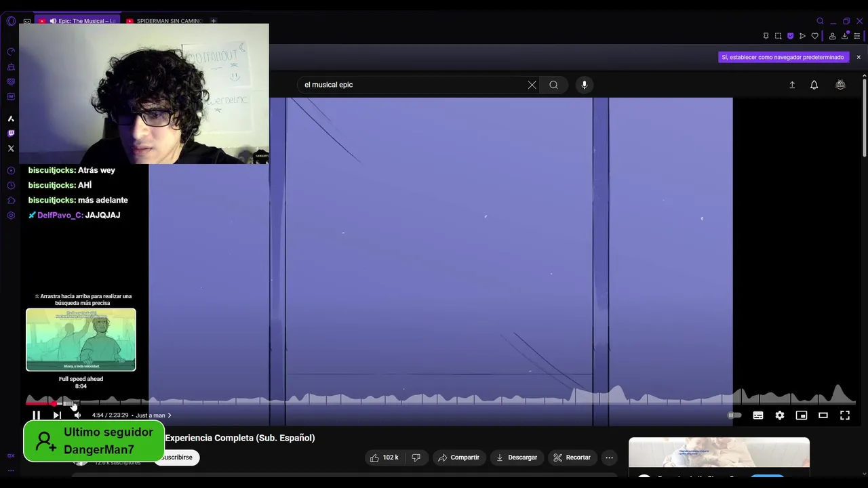Click the "Full speed ahead" preview thumbnail

pyautogui.click(x=81, y=340)
